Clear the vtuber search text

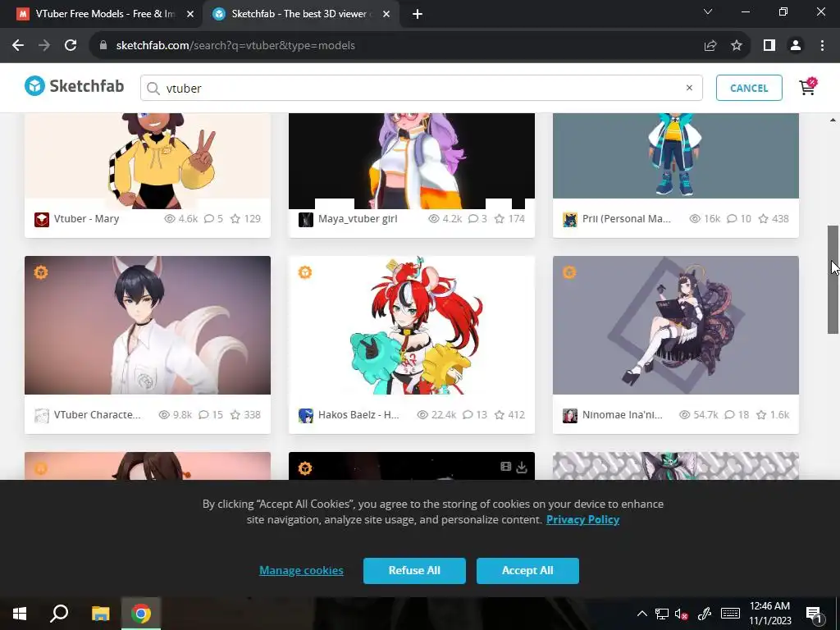click(689, 88)
